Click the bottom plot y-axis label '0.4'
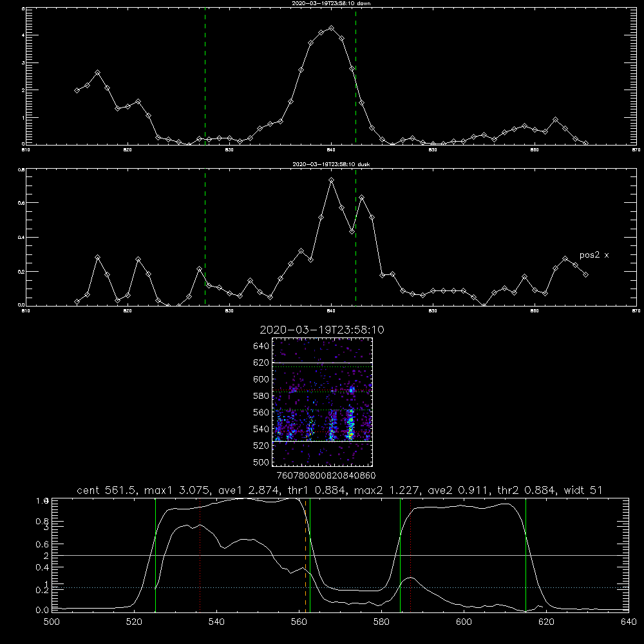The image size is (644, 644). pyautogui.click(x=43, y=567)
